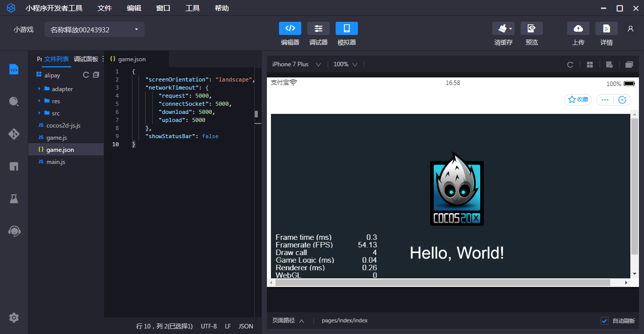Click the editor minimap scroll slider
644x334 pixels.
click(x=256, y=114)
